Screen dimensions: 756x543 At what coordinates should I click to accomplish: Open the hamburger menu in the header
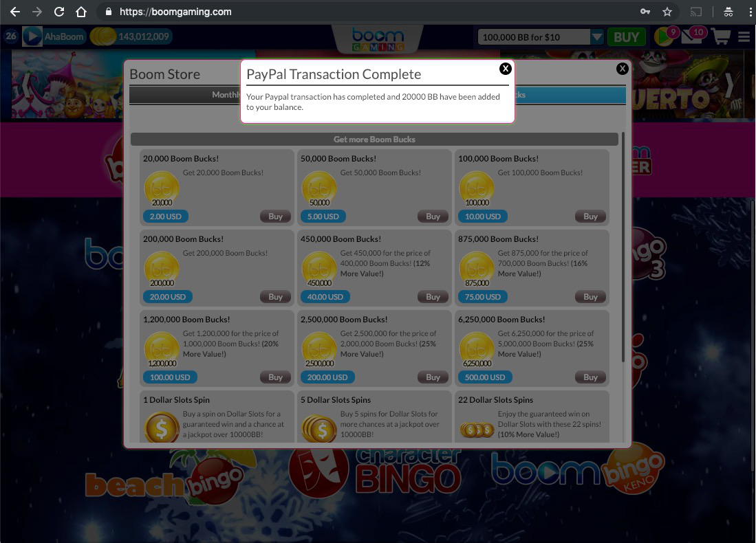[x=744, y=37]
